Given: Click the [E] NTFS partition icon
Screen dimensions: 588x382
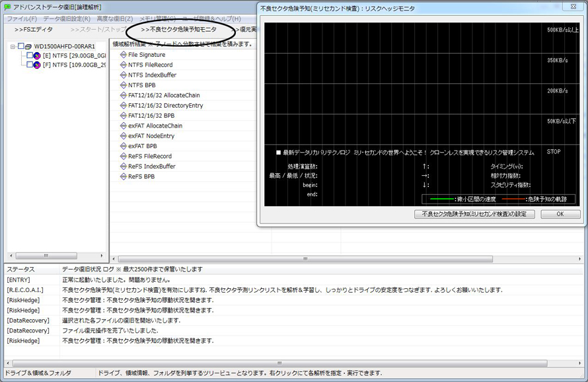Looking at the screenshot, I should point(37,56).
